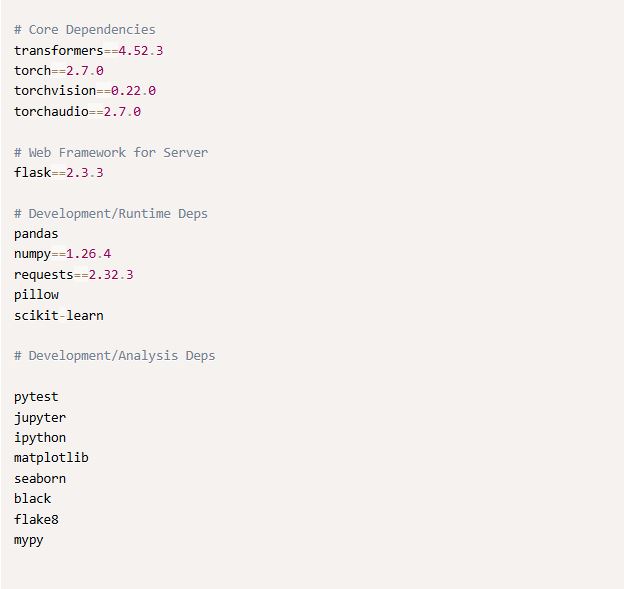Click the mypy package name

coord(29,540)
